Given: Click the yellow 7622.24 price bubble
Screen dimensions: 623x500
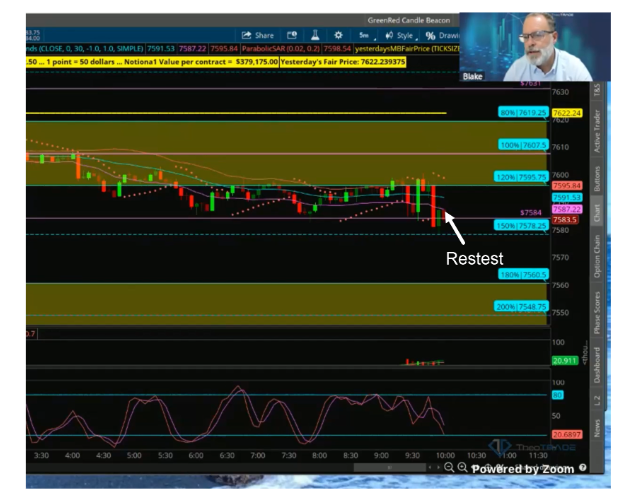Looking at the screenshot, I should point(567,113).
